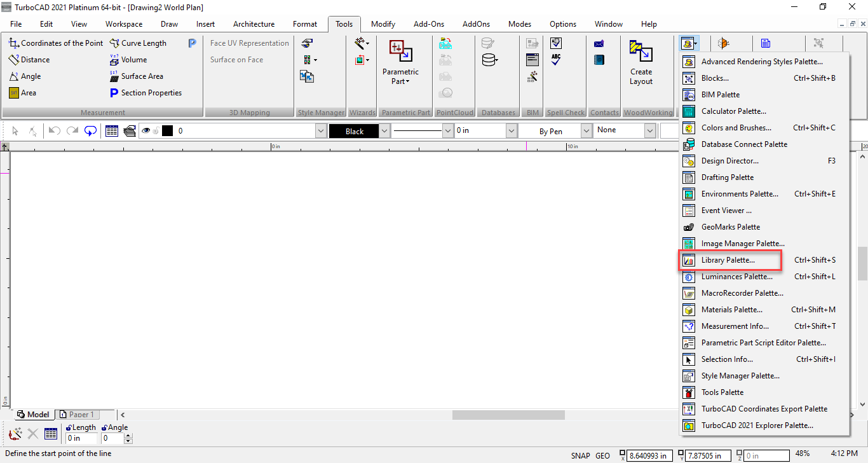Click the Select arrow tool icon
This screenshot has width=868, height=463.
click(x=16, y=131)
